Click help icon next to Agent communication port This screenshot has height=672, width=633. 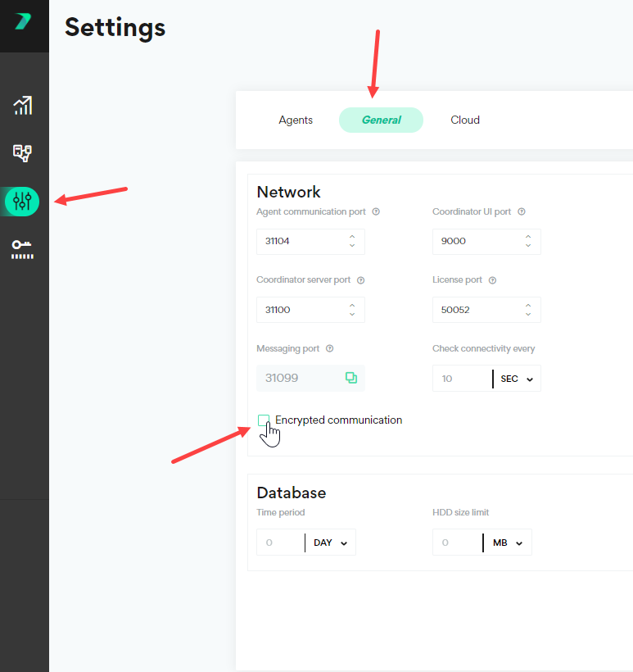point(376,211)
